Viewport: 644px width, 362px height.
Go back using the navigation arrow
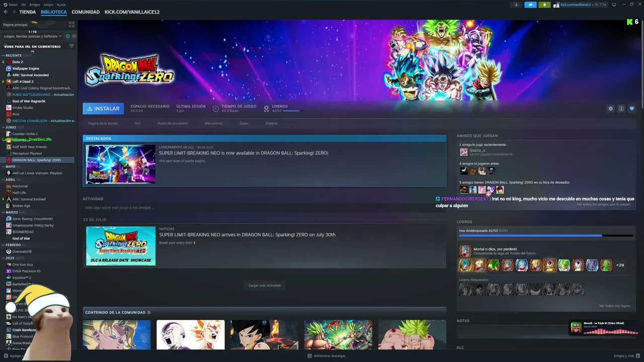tap(5, 12)
